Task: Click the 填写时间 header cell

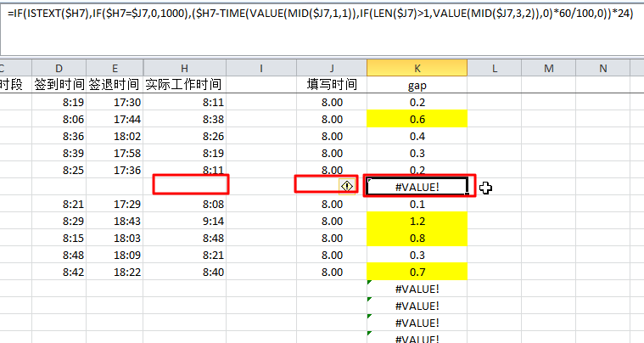Action: click(x=332, y=85)
